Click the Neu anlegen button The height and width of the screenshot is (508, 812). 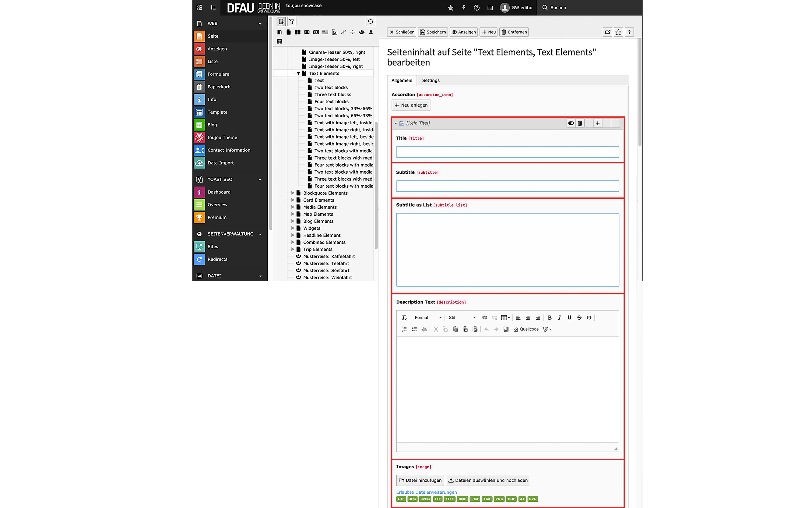[x=411, y=105]
